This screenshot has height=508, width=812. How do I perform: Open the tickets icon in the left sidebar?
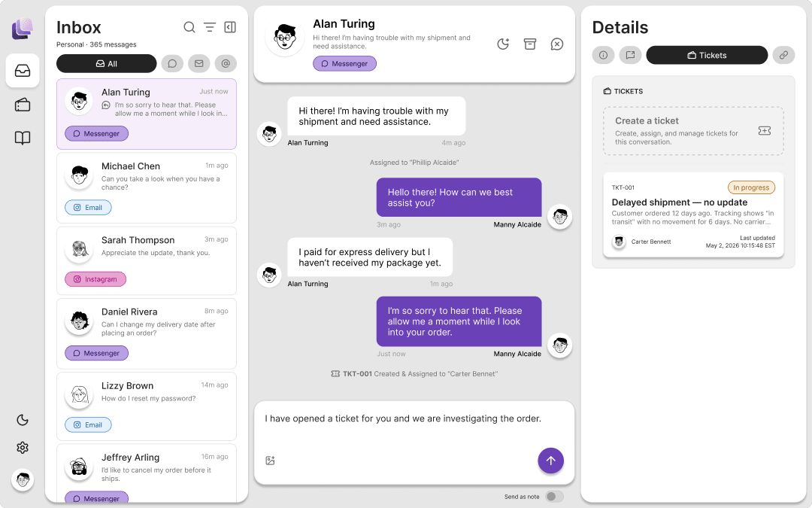[23, 105]
